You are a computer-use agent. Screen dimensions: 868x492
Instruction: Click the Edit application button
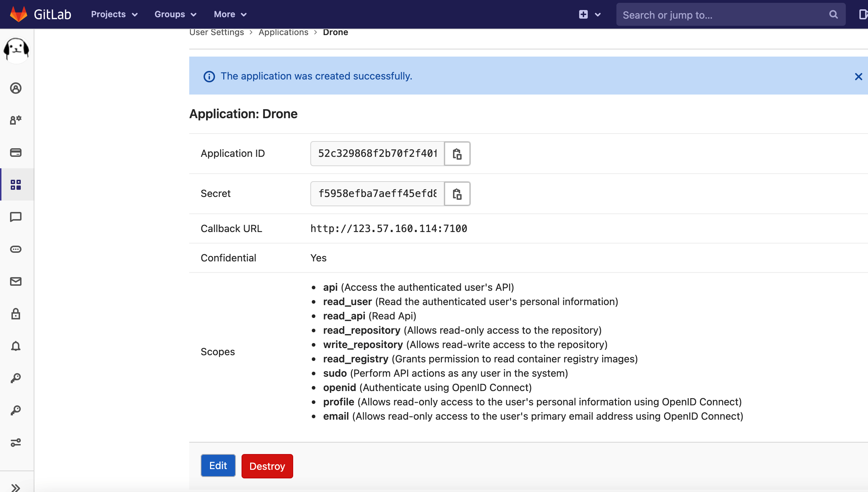218,466
